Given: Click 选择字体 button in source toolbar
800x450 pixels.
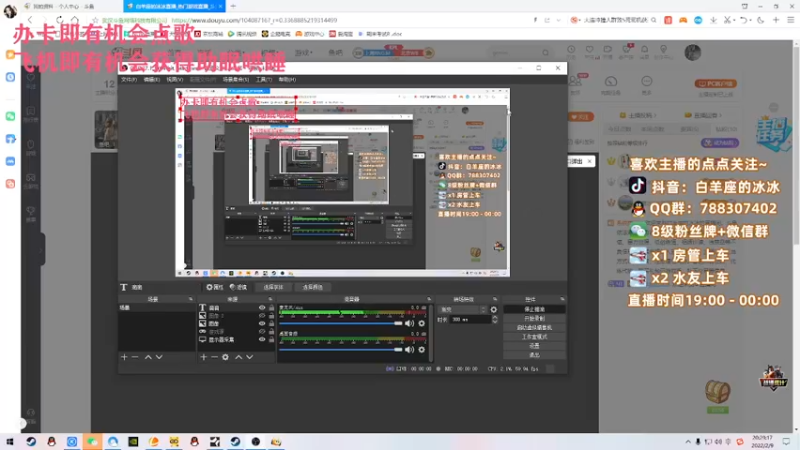Looking at the screenshot, I should click(273, 287).
